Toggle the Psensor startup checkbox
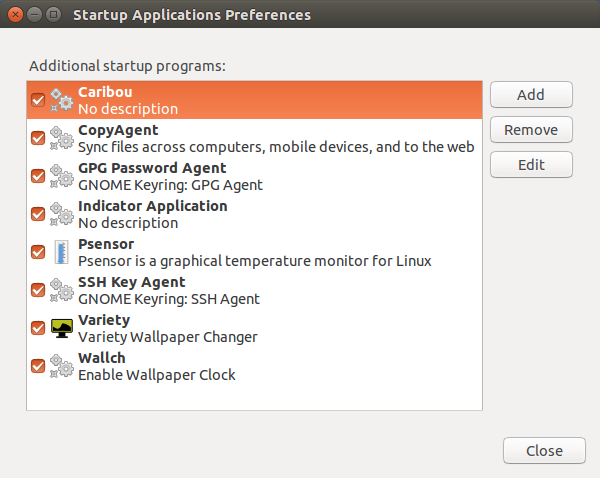This screenshot has height=478, width=600. point(38,252)
